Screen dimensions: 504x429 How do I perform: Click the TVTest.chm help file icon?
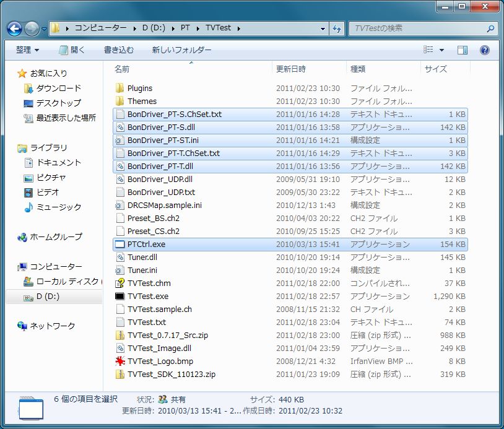[120, 283]
